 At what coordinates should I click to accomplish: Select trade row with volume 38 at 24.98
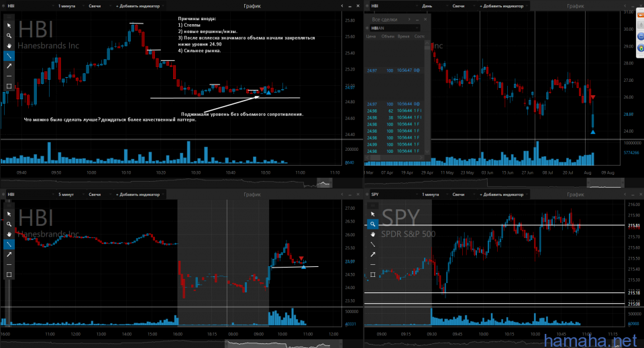394,117
